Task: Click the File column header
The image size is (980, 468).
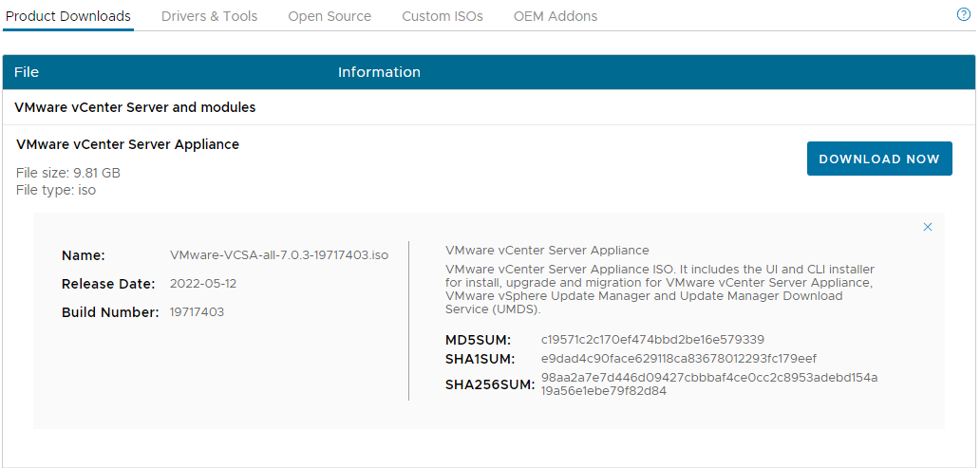Action: 27,72
